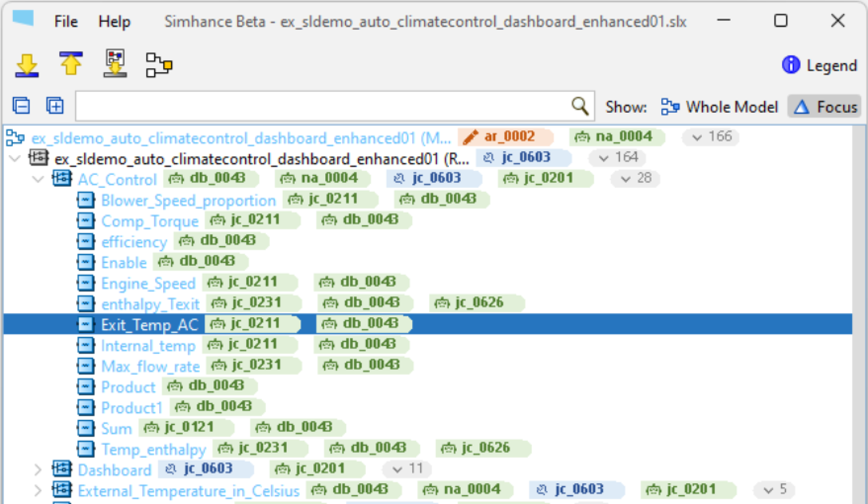Select External_Temperature_in_Celsius tree item
Viewport: 868px width, 504px height.
(x=188, y=491)
